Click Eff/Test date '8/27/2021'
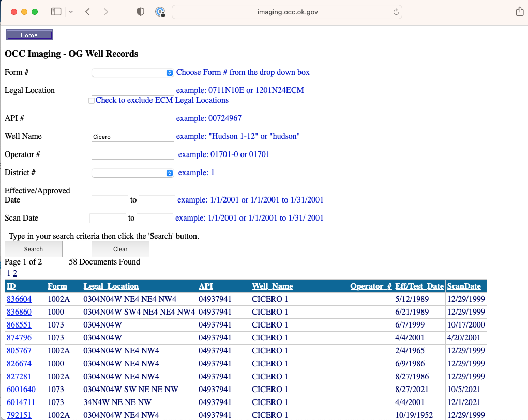 click(x=412, y=390)
